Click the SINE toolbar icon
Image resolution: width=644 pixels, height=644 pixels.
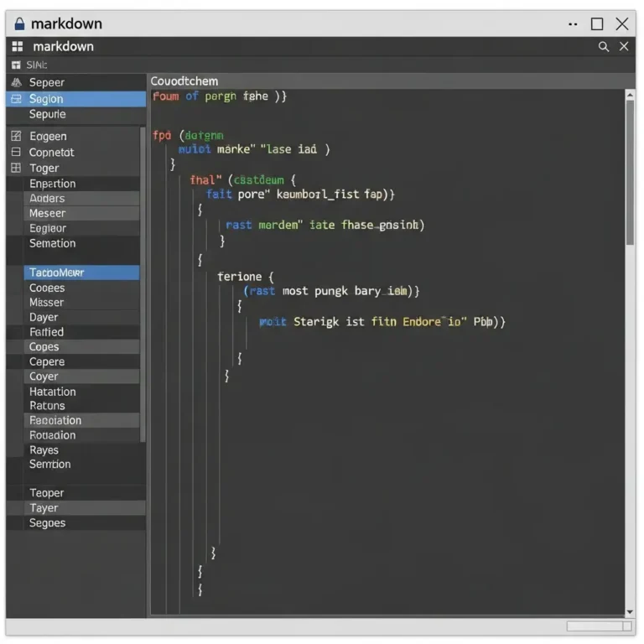point(16,65)
